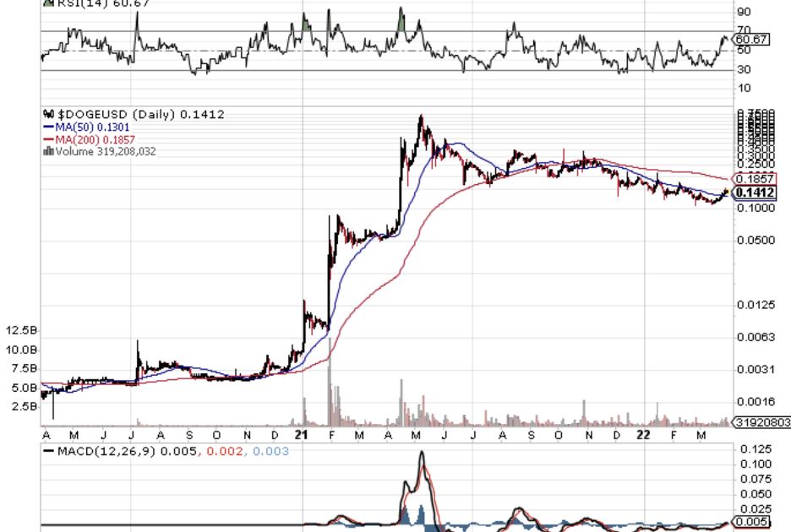Click the 0.1000 price axis label
791x532 pixels.
click(756, 208)
